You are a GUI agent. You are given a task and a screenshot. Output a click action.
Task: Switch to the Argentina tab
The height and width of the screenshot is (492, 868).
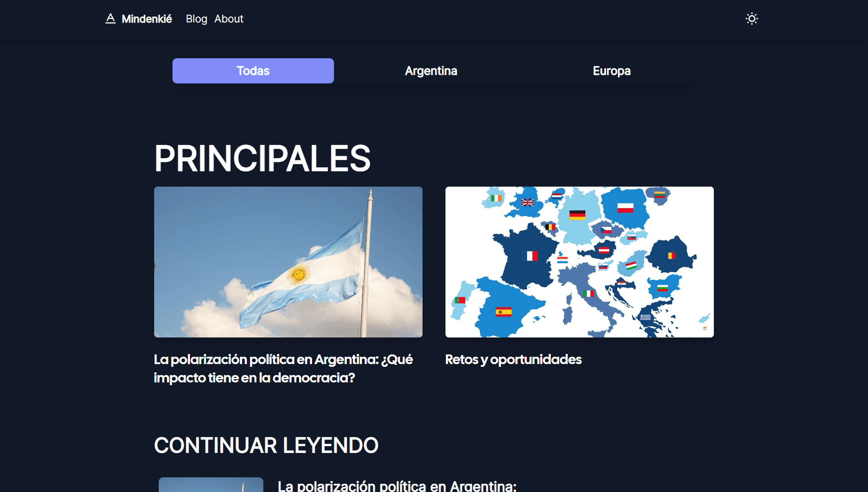pyautogui.click(x=431, y=71)
